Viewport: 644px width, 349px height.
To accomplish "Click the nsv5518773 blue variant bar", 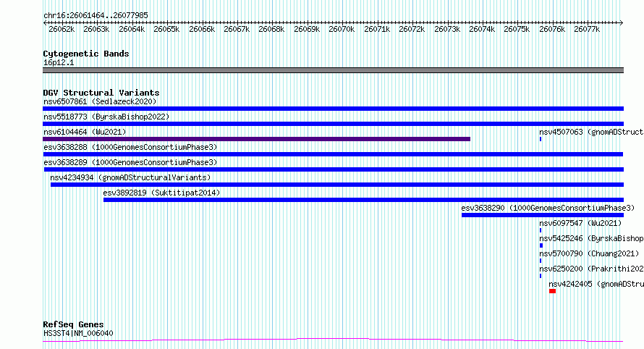I will 333,124.
